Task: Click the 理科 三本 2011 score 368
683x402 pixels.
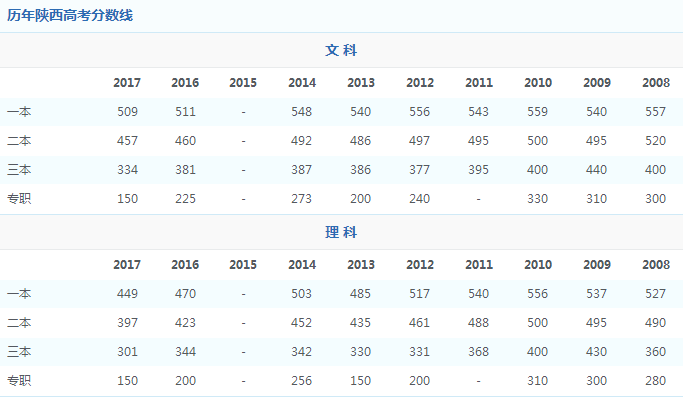Action: pos(479,352)
